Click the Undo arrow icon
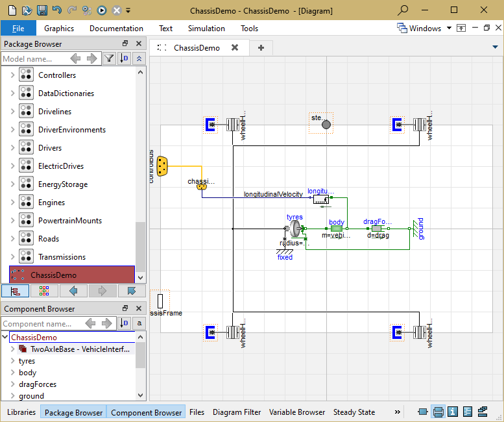The width and height of the screenshot is (504, 422). pos(57,10)
